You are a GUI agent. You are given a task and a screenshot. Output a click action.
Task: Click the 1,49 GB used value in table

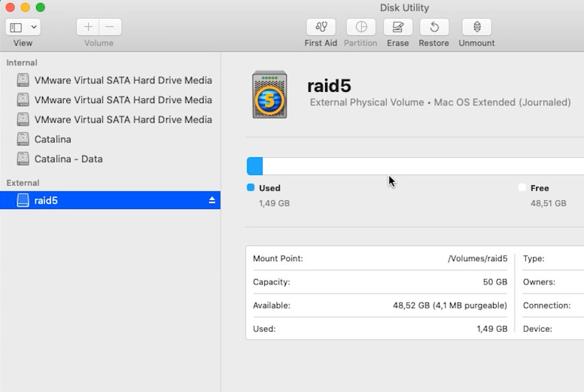[492, 329]
